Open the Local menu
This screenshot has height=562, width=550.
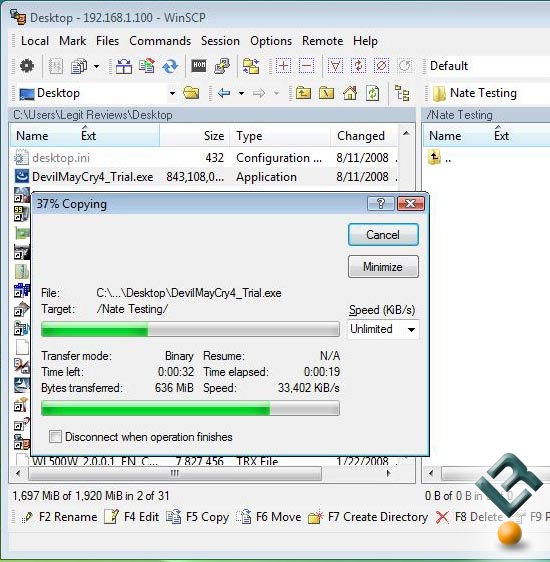tap(35, 41)
